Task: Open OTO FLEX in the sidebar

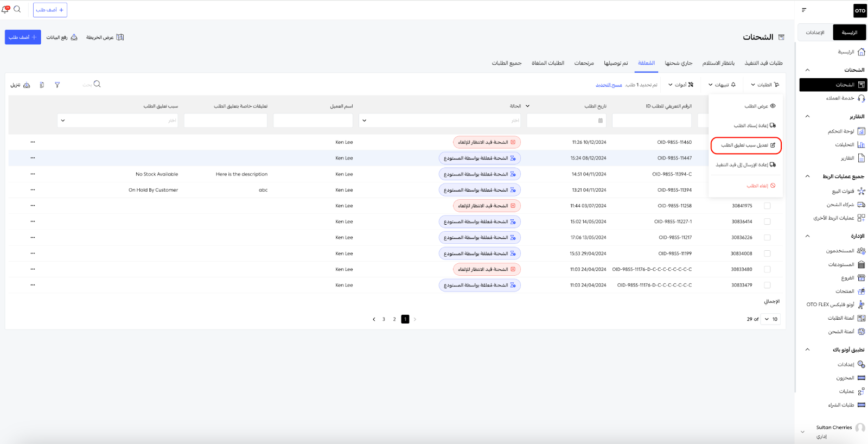Action: pos(835,305)
